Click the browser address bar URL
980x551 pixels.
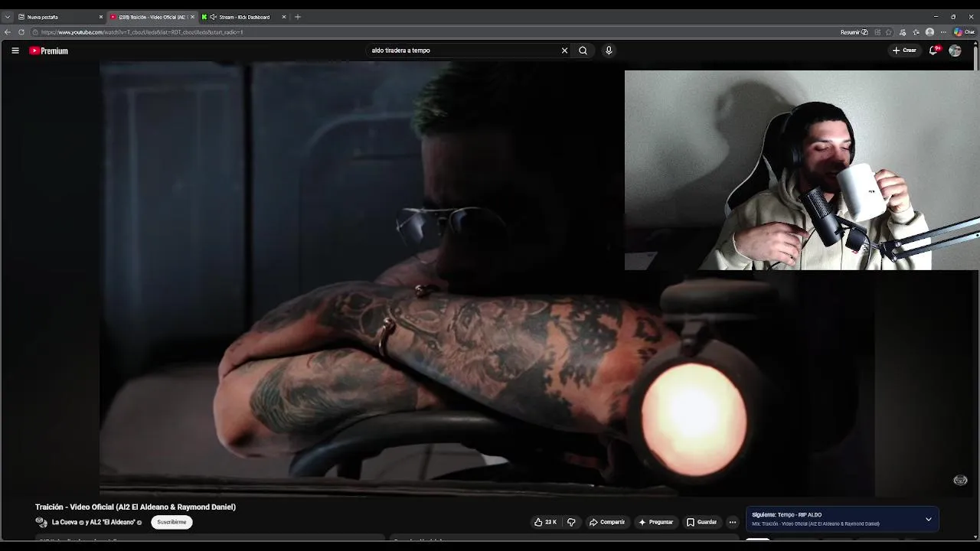[142, 32]
